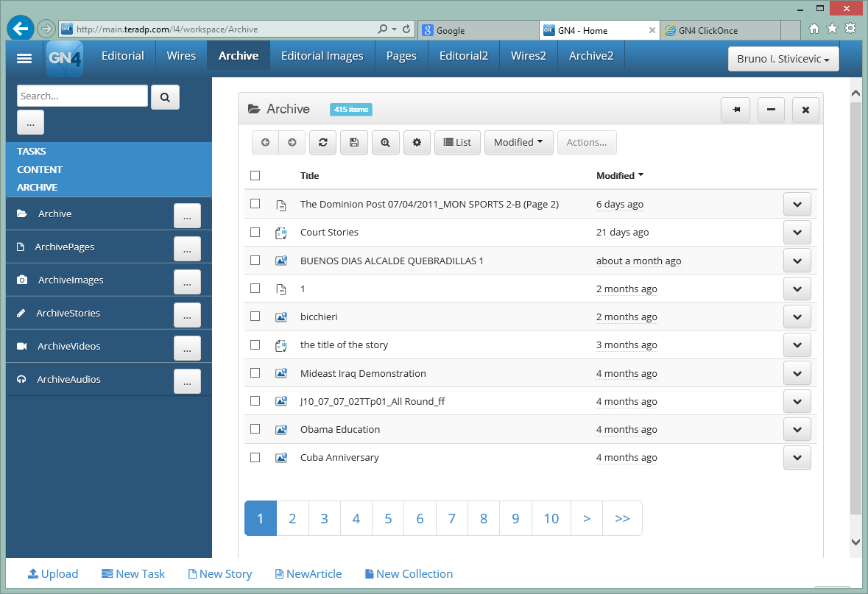868x594 pixels.
Task: Open the browser tools gear icon
Action: [x=850, y=28]
